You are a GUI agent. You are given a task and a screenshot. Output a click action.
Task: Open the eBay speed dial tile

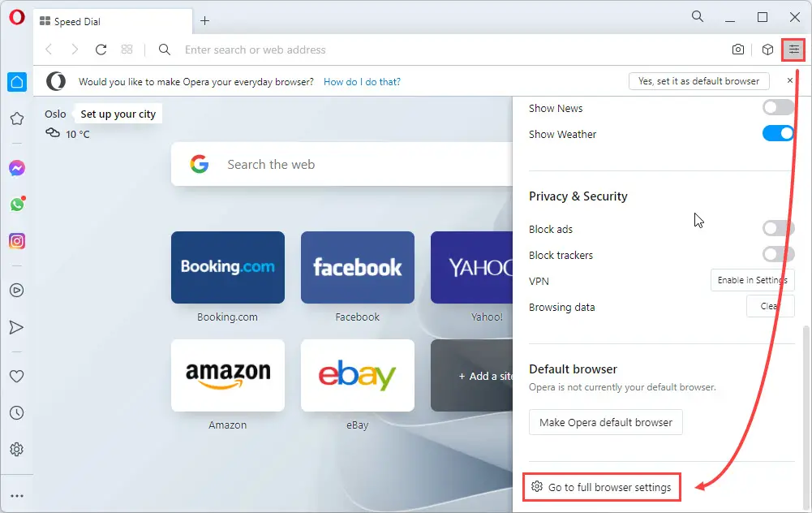tap(357, 375)
